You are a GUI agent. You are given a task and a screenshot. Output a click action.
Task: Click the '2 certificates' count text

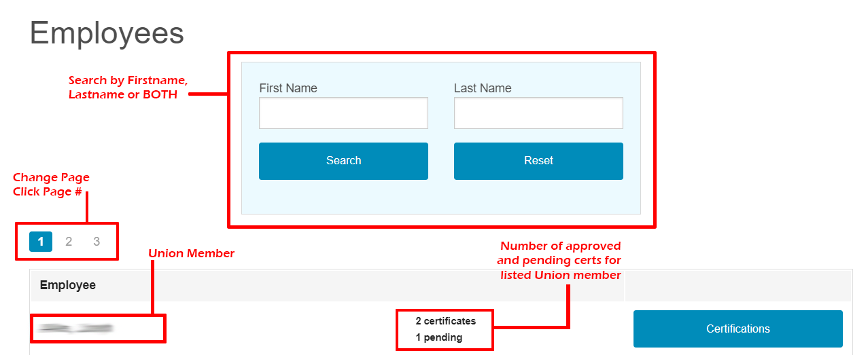(446, 321)
